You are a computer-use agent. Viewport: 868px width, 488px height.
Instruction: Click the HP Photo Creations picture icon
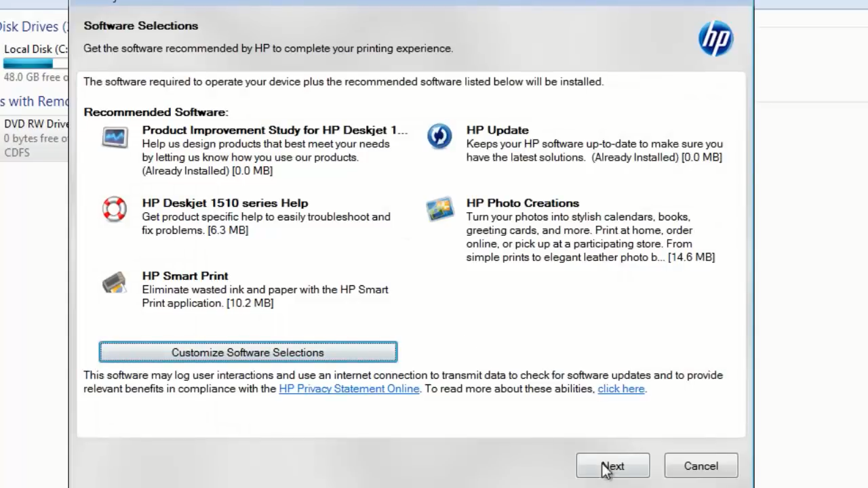coord(439,209)
